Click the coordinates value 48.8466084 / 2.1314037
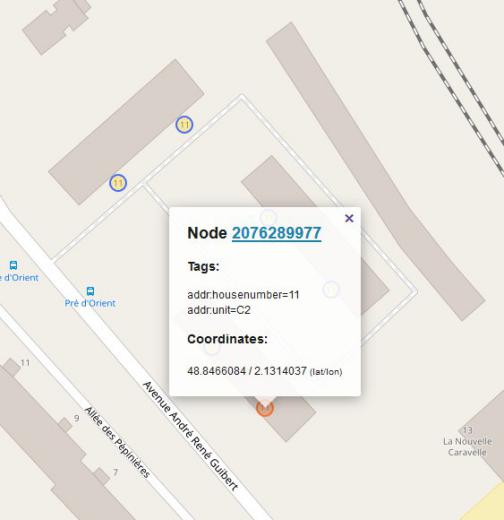The image size is (504, 520). click(x=247, y=371)
